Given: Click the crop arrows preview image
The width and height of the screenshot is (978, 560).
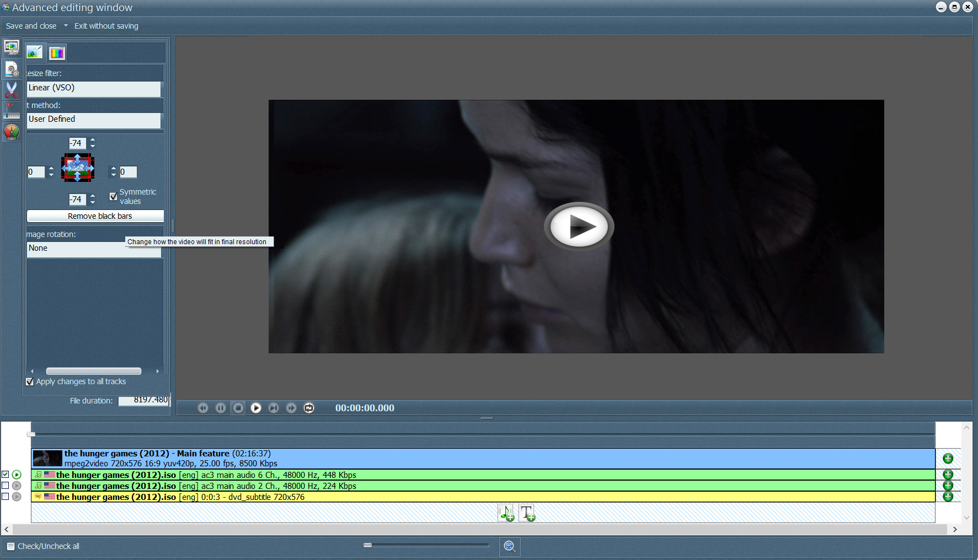Looking at the screenshot, I should click(78, 168).
